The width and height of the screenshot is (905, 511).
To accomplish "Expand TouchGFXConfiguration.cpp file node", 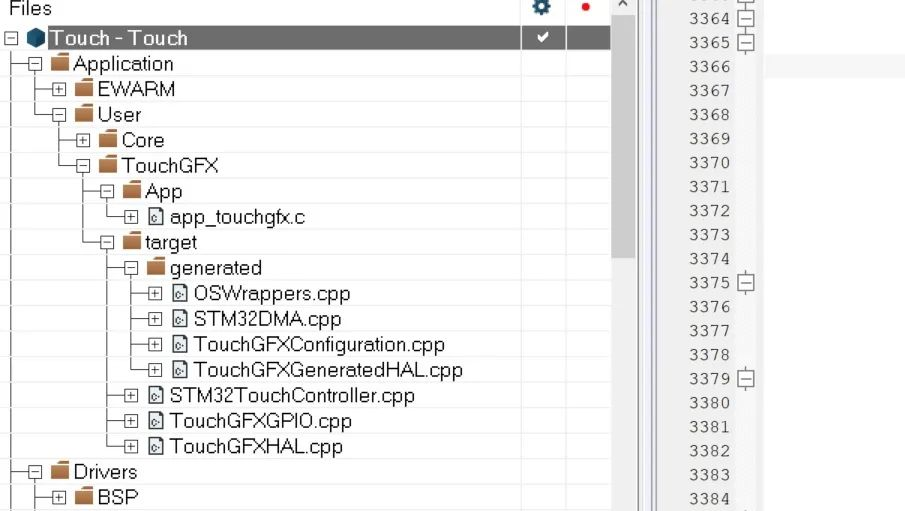I will pos(155,345).
